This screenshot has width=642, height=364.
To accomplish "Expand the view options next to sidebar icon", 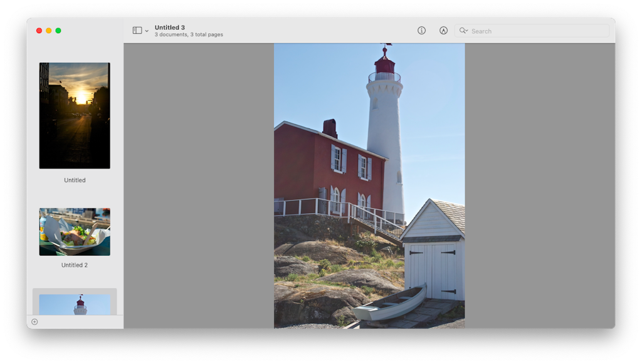I will click(148, 30).
